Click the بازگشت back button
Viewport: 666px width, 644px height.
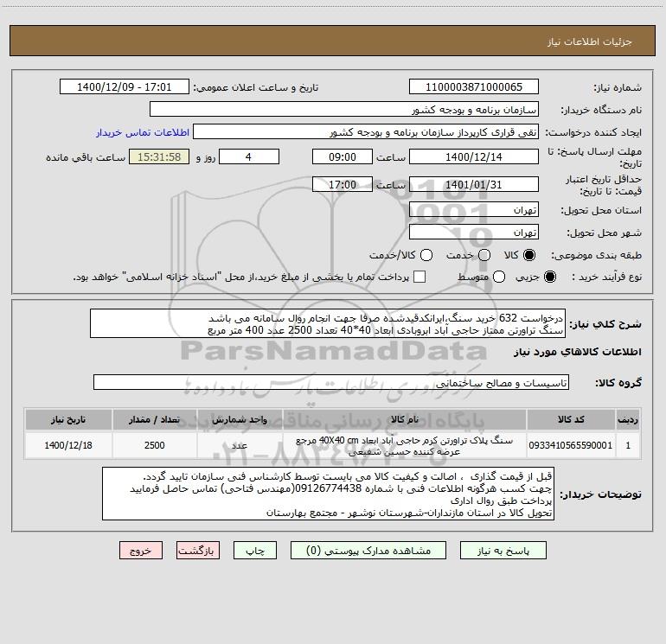[198, 550]
